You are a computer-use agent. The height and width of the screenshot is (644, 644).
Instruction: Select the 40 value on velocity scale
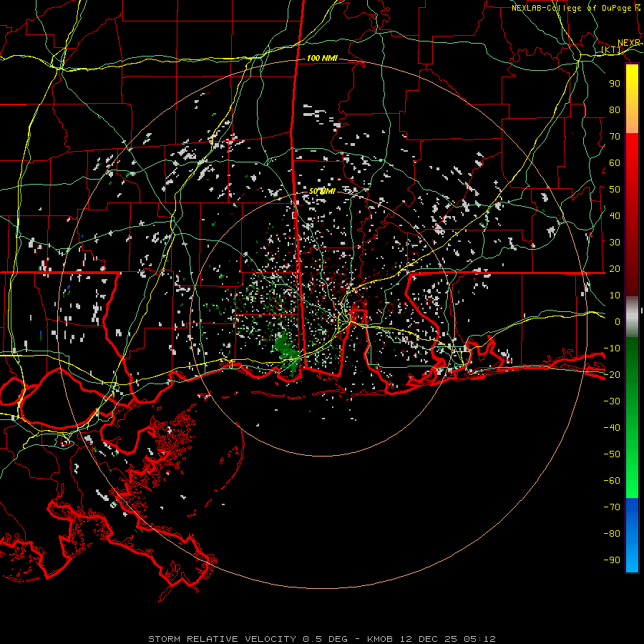pos(615,215)
